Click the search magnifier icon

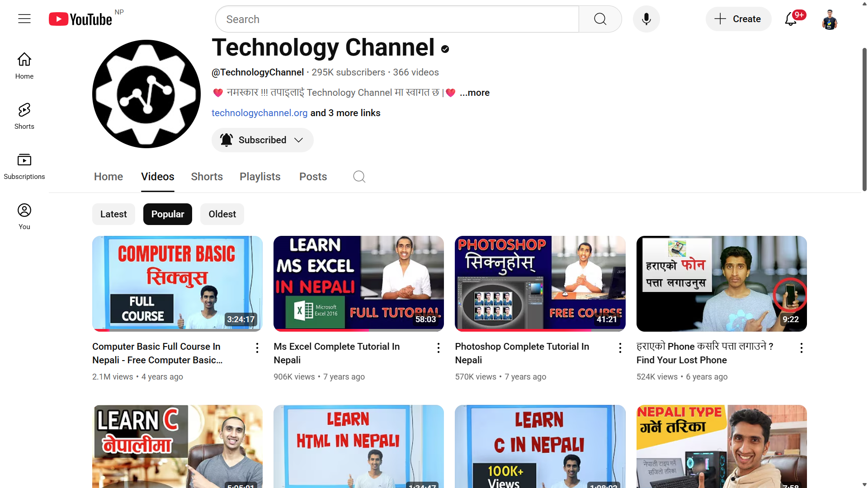tap(600, 19)
